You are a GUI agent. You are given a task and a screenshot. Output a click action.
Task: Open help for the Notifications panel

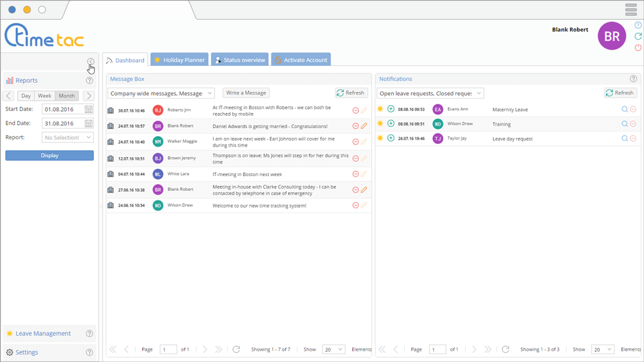tap(633, 79)
